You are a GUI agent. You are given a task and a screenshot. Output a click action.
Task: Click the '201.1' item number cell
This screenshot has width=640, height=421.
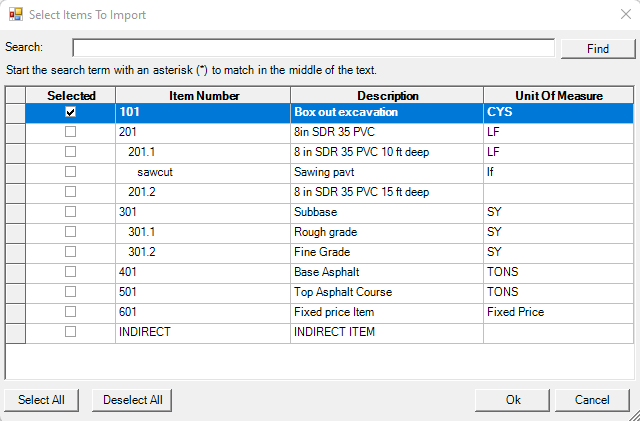coord(203,153)
